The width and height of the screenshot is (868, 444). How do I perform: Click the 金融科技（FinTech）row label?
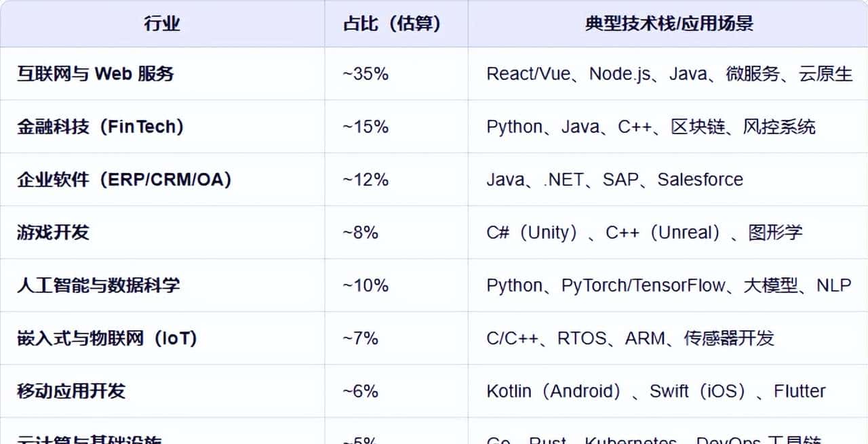[100, 127]
